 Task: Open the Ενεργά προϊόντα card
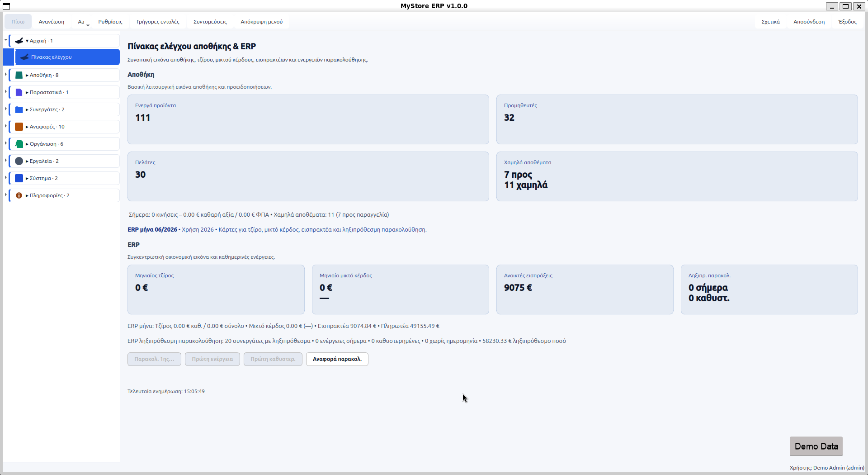point(308,119)
